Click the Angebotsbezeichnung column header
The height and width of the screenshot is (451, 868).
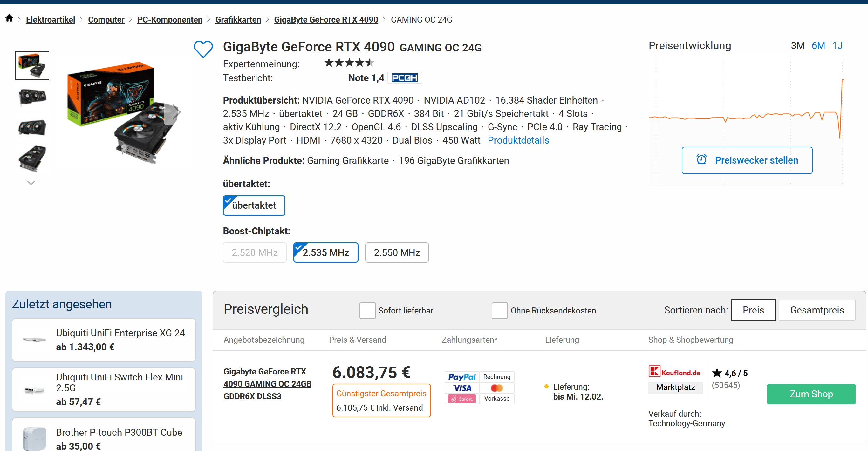click(x=264, y=340)
